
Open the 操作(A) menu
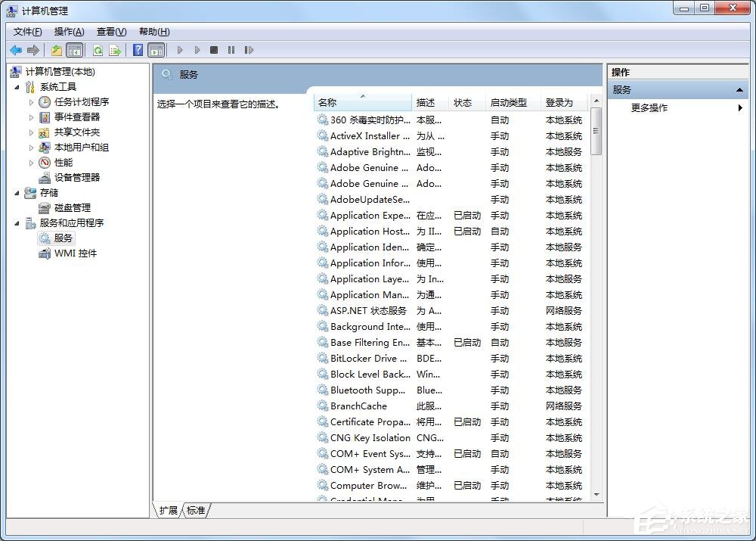point(69,32)
